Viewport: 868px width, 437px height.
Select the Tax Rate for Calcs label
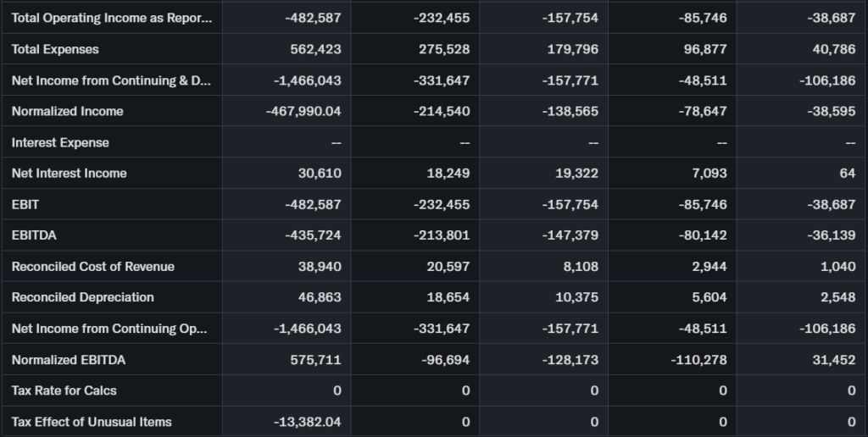point(64,390)
